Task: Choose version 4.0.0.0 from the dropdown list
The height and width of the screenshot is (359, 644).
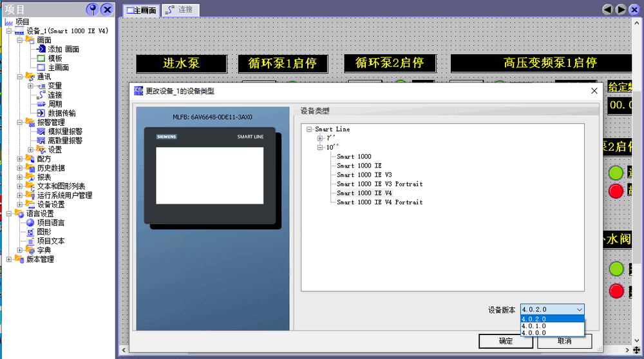Action: (552, 333)
